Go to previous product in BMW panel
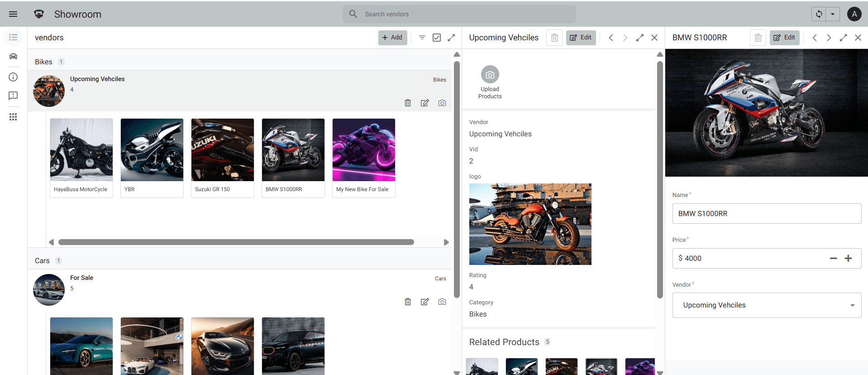Screen dimensions: 868x375 tap(815, 38)
